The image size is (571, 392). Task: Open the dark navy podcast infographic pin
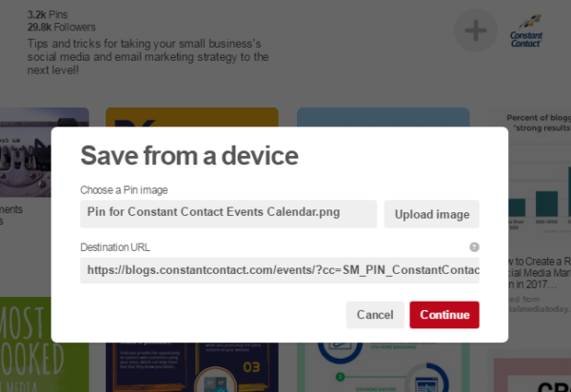(x=192, y=367)
